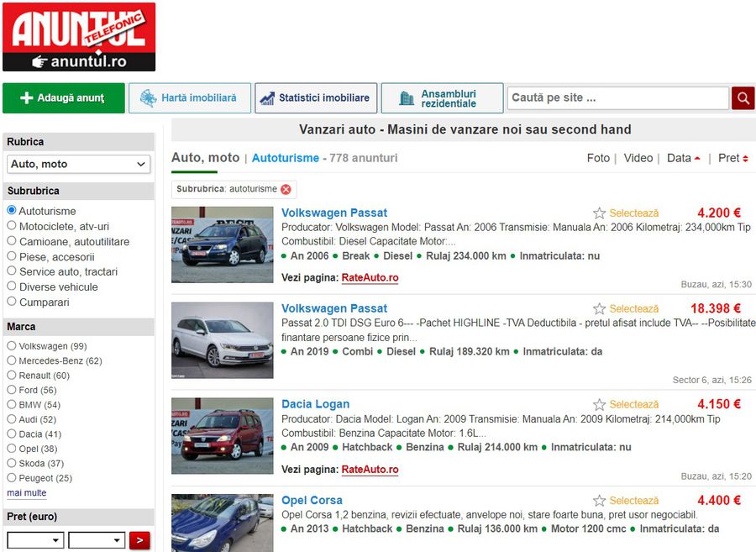Open the first Pret euro dropdown

click(34, 540)
